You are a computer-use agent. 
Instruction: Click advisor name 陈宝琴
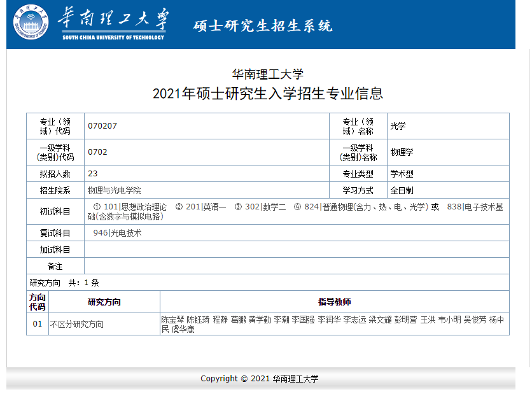tap(172, 320)
